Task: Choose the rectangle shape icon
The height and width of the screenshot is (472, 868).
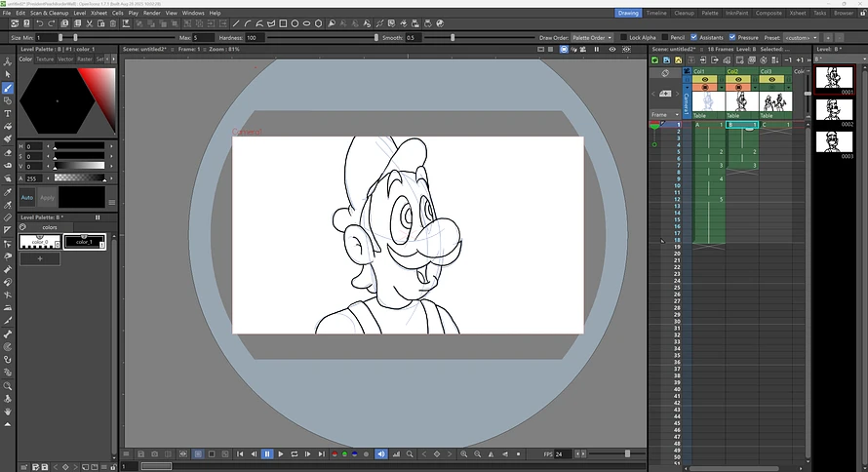Action: tap(283, 23)
